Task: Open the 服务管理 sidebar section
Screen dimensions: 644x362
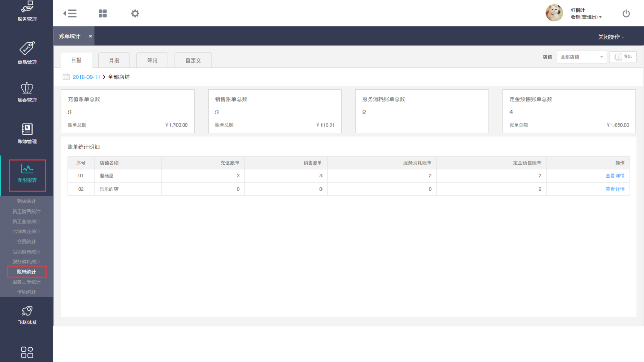Action: [x=26, y=12]
